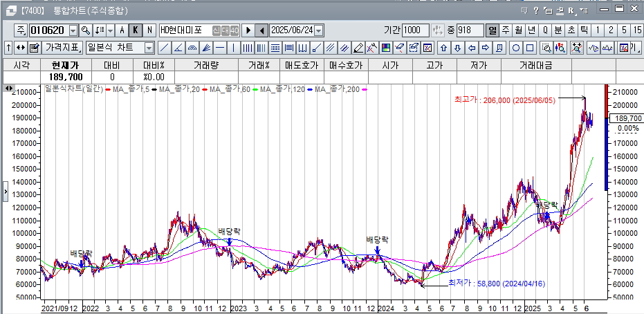Click the 거래량 column header
This screenshot has height=314, width=644.
coord(205,64)
